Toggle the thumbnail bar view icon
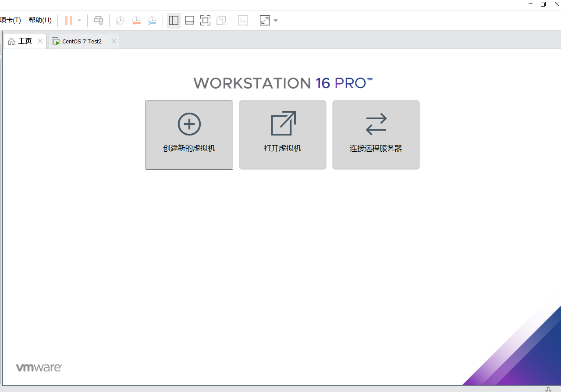The height and width of the screenshot is (392, 561). [x=189, y=20]
